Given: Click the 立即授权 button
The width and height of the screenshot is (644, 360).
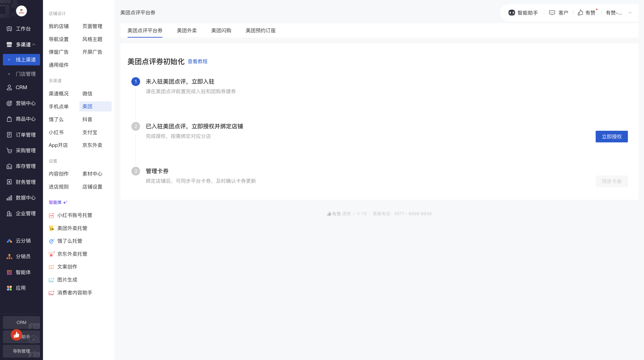Looking at the screenshot, I should pos(611,137).
